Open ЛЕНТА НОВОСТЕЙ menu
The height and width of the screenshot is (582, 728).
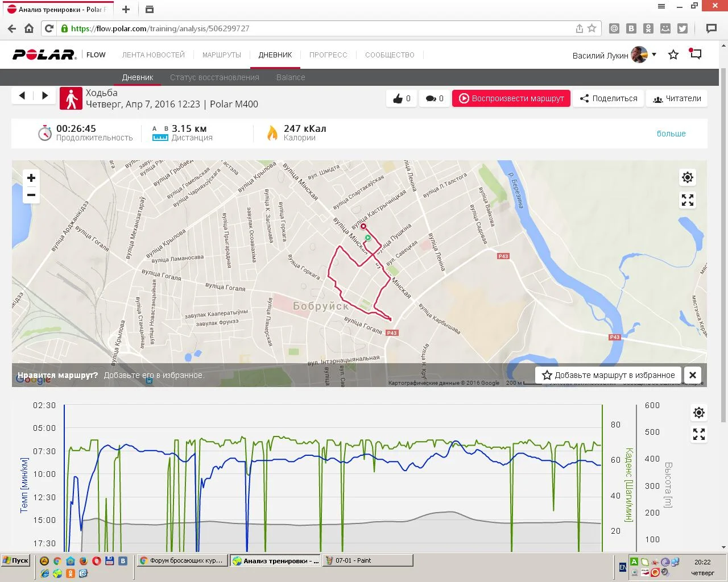[154, 55]
